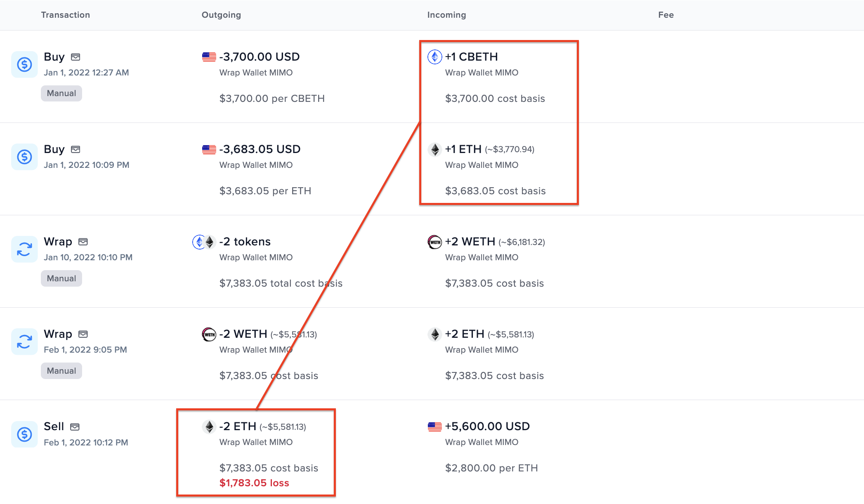This screenshot has height=504, width=864.
Task: Click the $3,700.00 cost basis text
Action: tap(495, 99)
